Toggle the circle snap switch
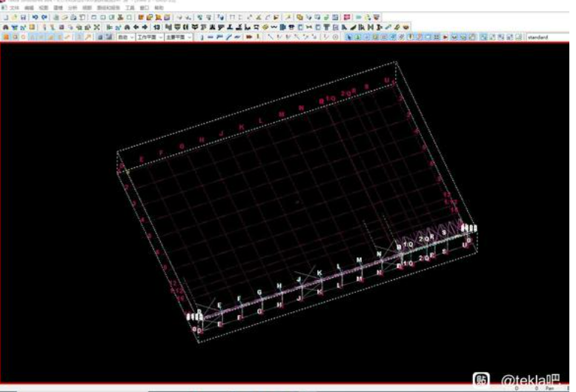 24,37
